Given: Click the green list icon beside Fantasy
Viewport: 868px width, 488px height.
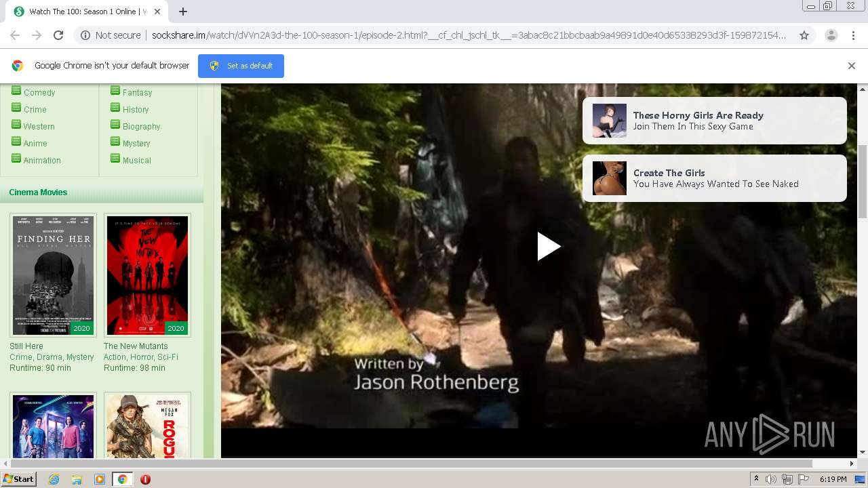Looking at the screenshot, I should (x=115, y=91).
